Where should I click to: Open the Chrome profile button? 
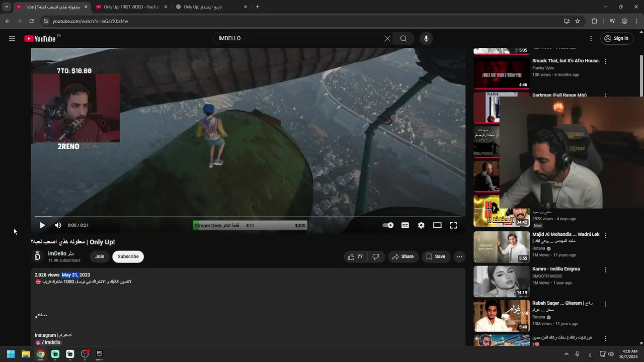pos(624,21)
